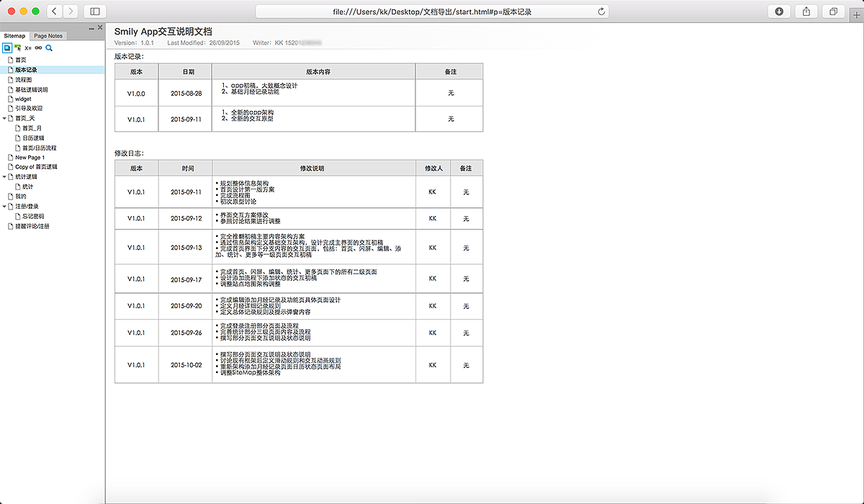Click the 修改日志: section heading
Image resolution: width=864 pixels, height=504 pixels.
point(129,153)
